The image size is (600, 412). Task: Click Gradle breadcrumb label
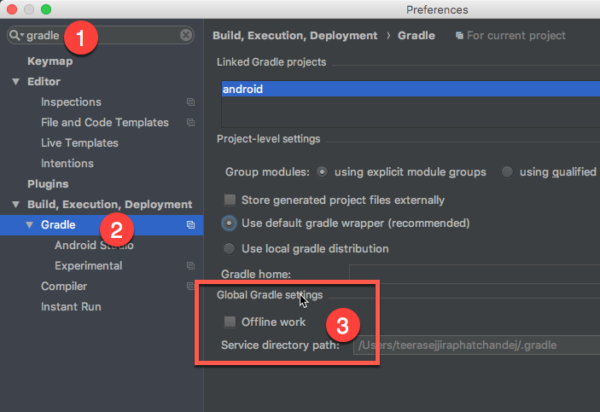tap(416, 36)
